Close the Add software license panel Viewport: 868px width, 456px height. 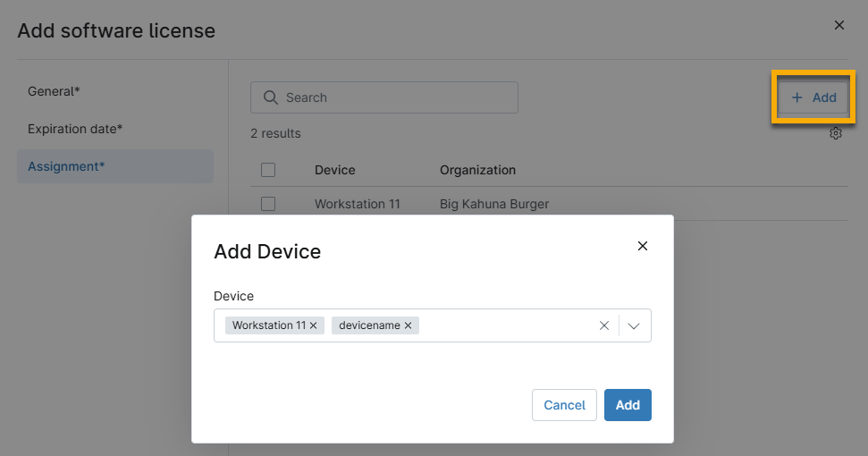coord(839,25)
